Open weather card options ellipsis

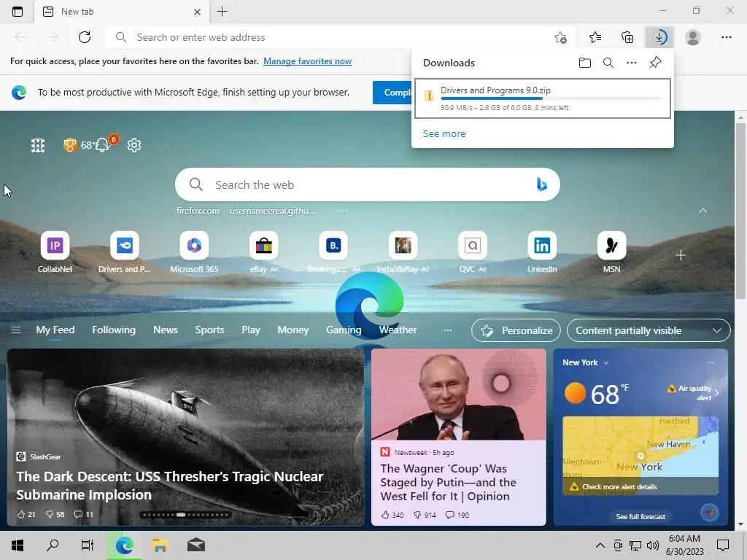click(x=711, y=362)
